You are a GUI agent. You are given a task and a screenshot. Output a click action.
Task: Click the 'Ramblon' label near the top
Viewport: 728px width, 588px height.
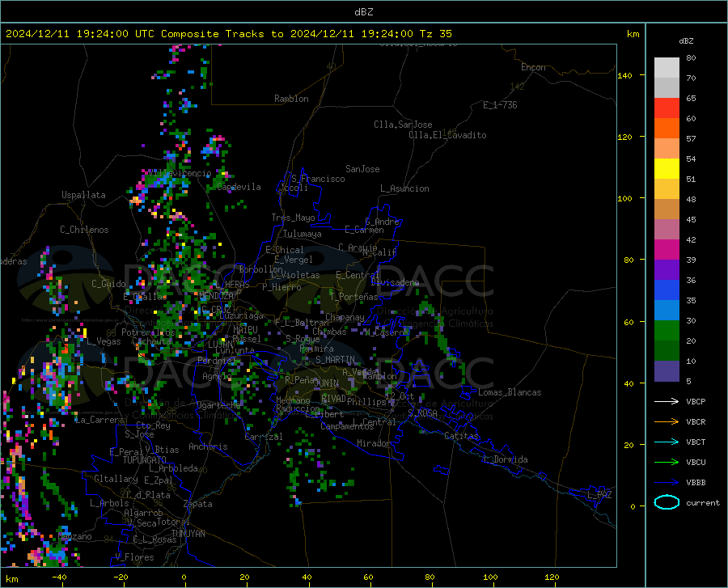tap(291, 99)
